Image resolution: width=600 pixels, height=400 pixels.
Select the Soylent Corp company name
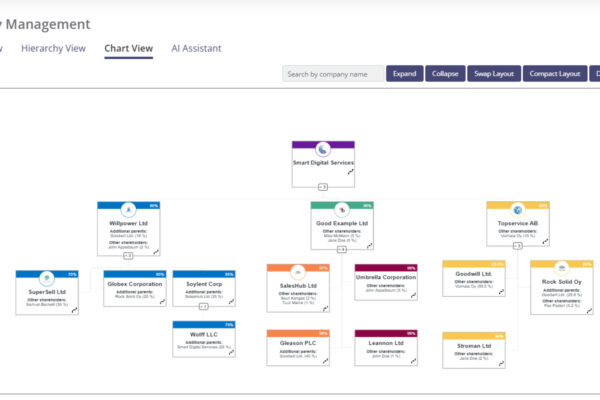tap(204, 284)
